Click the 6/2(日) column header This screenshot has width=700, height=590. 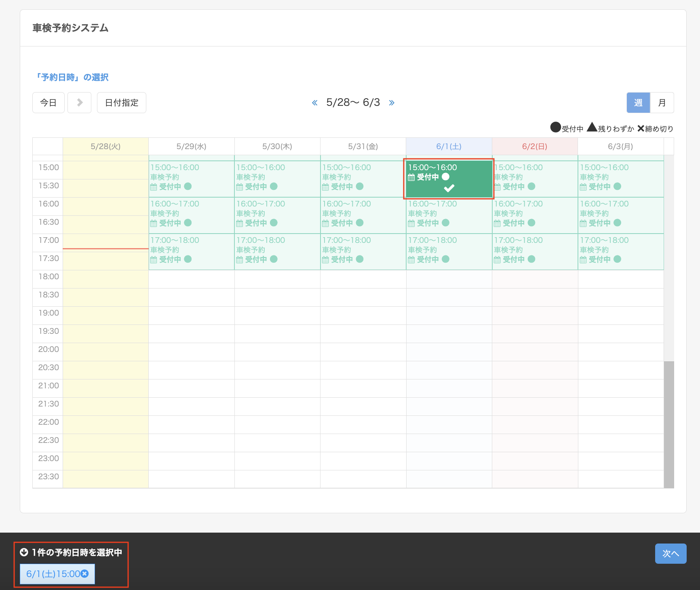[x=534, y=146]
